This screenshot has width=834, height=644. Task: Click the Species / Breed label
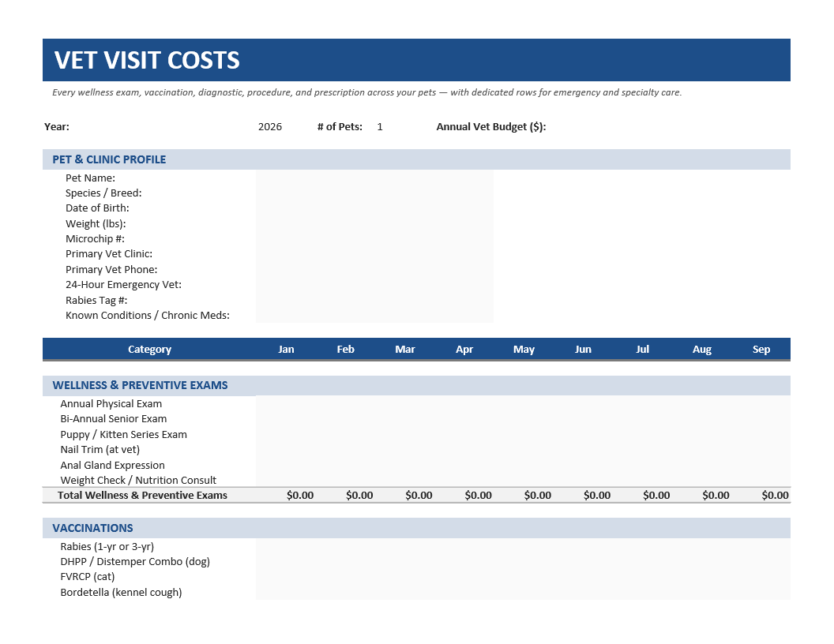[103, 193]
